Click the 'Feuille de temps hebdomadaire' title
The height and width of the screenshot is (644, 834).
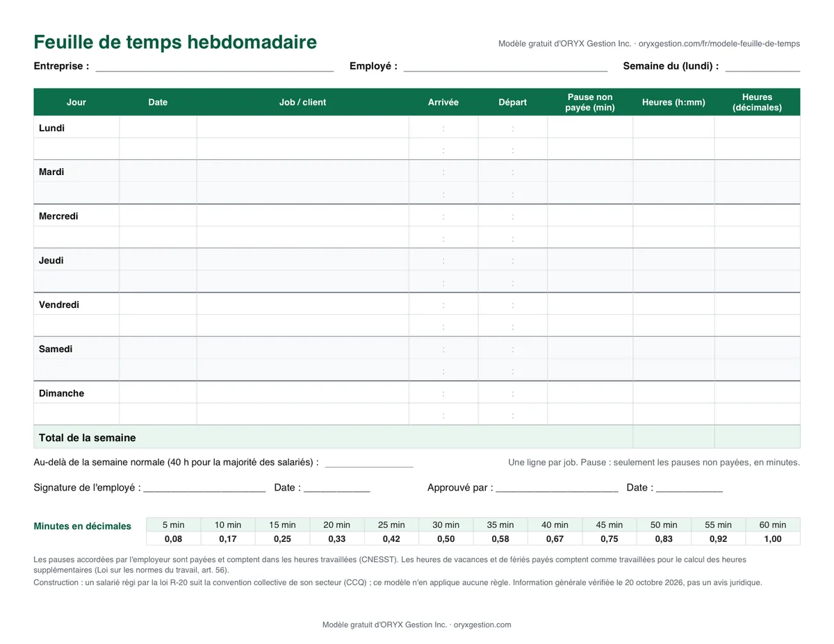pos(175,42)
